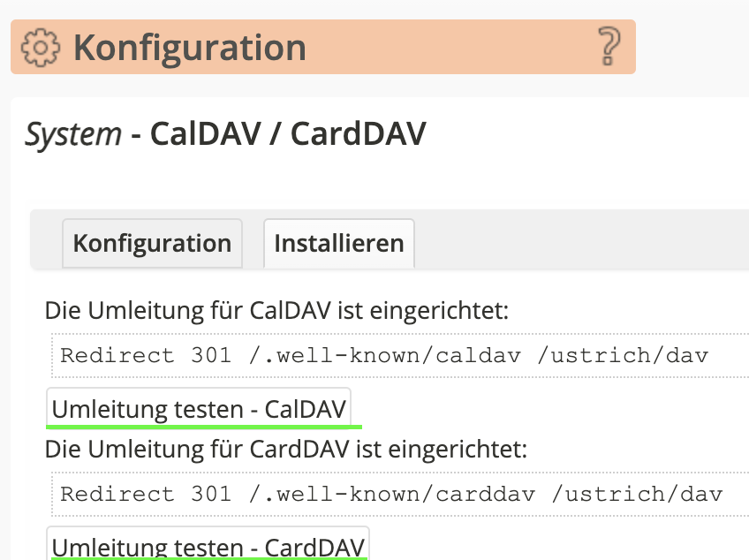This screenshot has height=560, width=749.
Task: Click the Konfiguration header title text
Action: coord(190,47)
